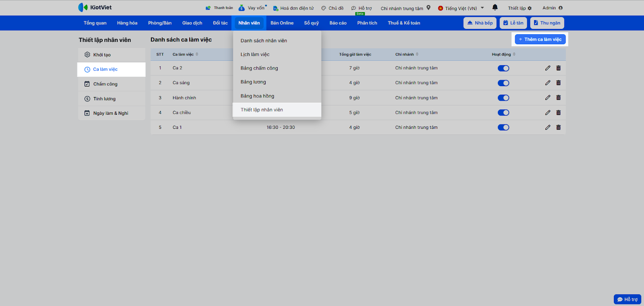Go to Tổng quan tab
The height and width of the screenshot is (306, 644).
click(95, 23)
